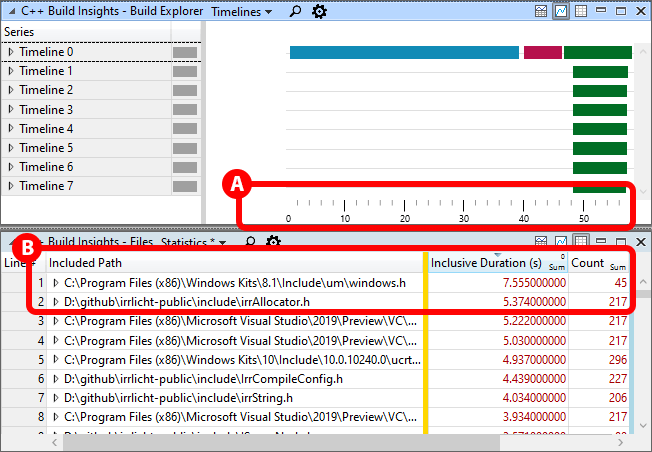Sort by Count column header
The height and width of the screenshot is (452, 652).
point(598,263)
